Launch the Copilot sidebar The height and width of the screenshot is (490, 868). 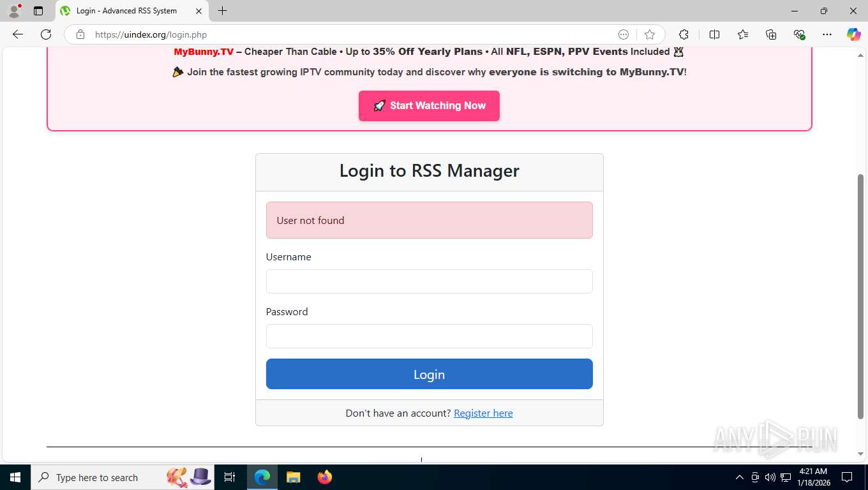(x=853, y=34)
